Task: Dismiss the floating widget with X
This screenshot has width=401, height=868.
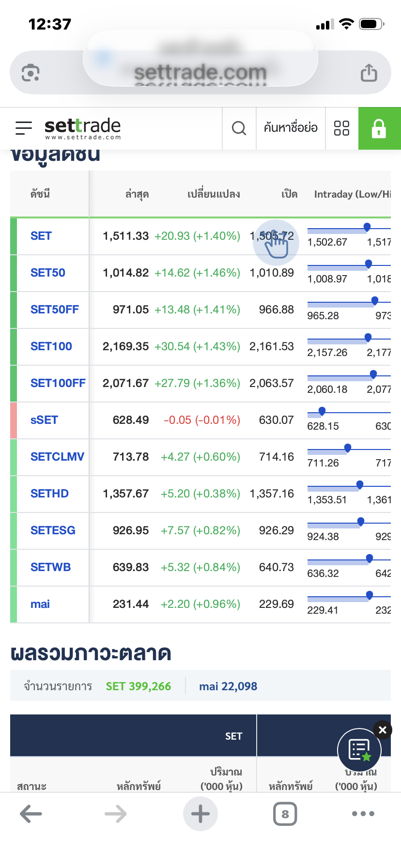Action: point(383,730)
